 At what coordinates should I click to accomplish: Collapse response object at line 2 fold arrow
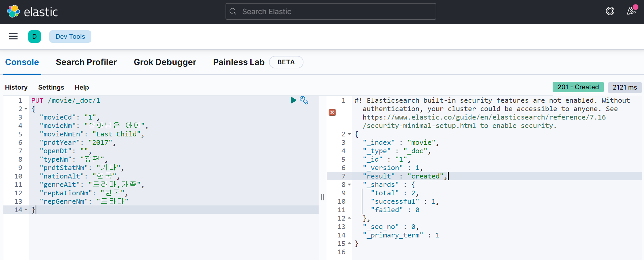[349, 134]
